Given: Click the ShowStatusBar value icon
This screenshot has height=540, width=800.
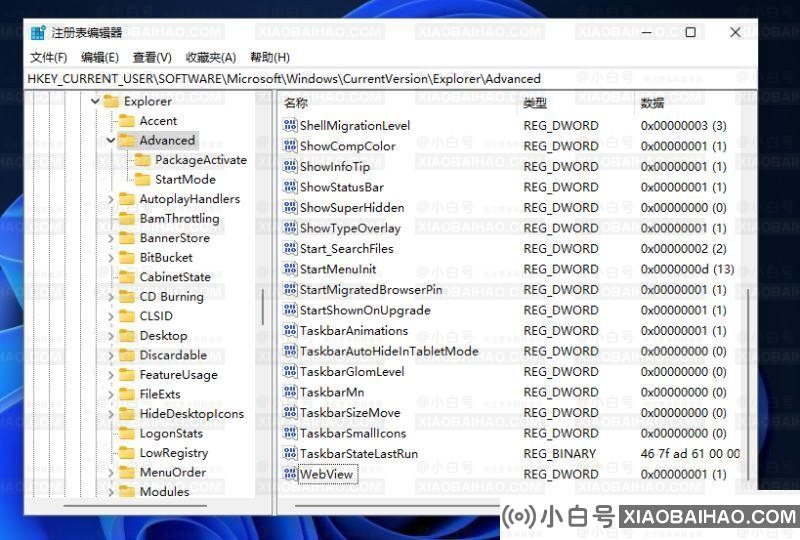Looking at the screenshot, I should [x=290, y=187].
